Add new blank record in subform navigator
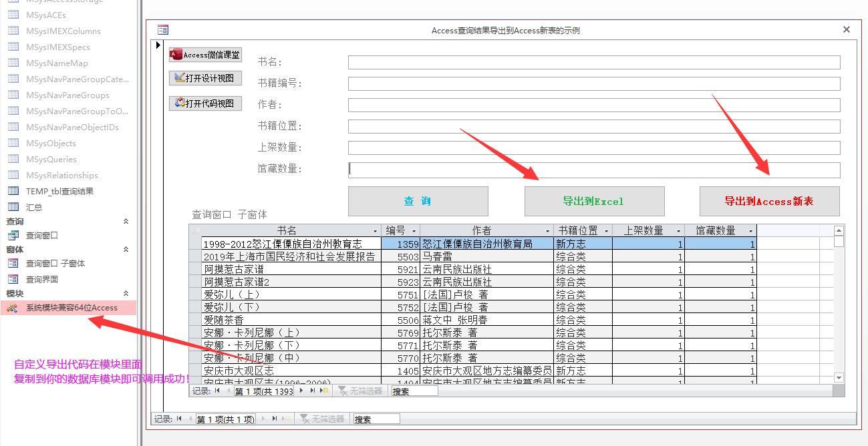Image resolution: width=868 pixels, height=446 pixels. 325,391
